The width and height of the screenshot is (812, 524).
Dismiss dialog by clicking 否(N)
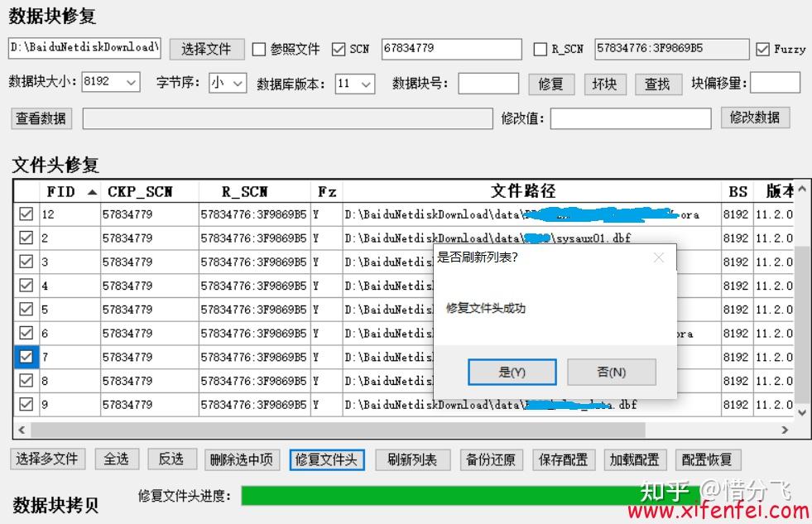point(611,372)
